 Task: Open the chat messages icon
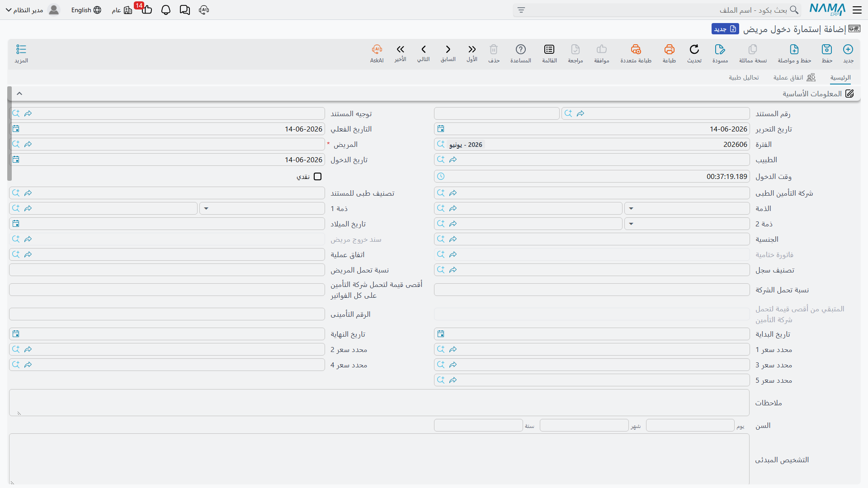(x=184, y=10)
